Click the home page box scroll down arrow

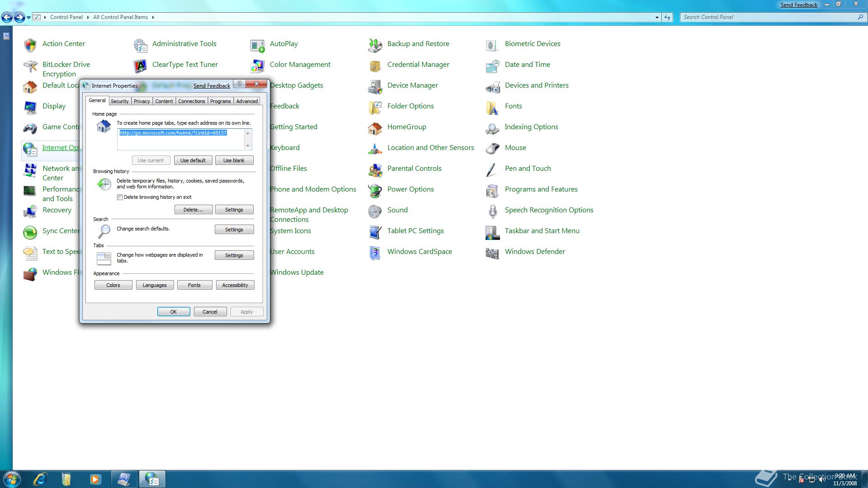[x=248, y=146]
